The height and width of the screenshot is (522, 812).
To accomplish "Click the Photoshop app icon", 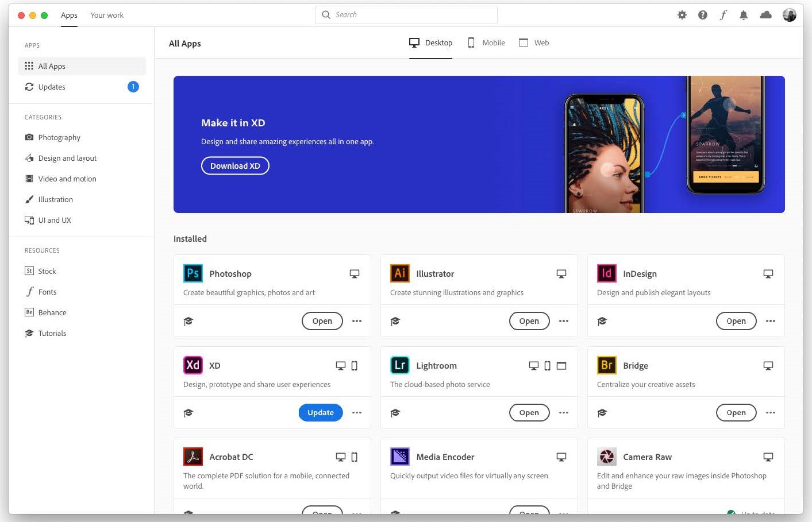I will click(x=193, y=273).
